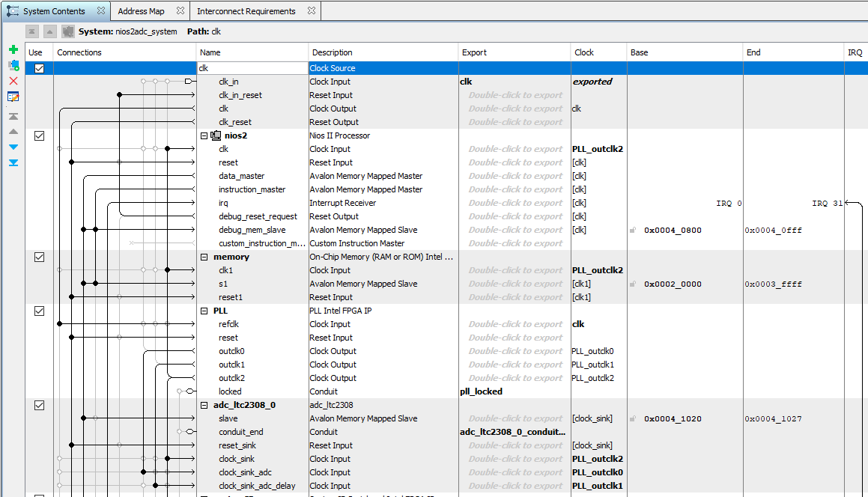Click the red X remove component icon
868x497 pixels.
[13, 81]
